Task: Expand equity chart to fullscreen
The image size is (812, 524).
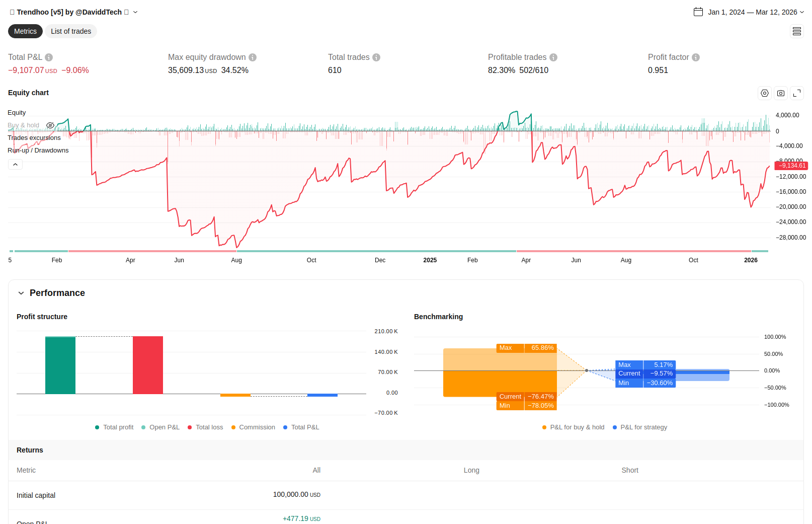Action: 797,93
